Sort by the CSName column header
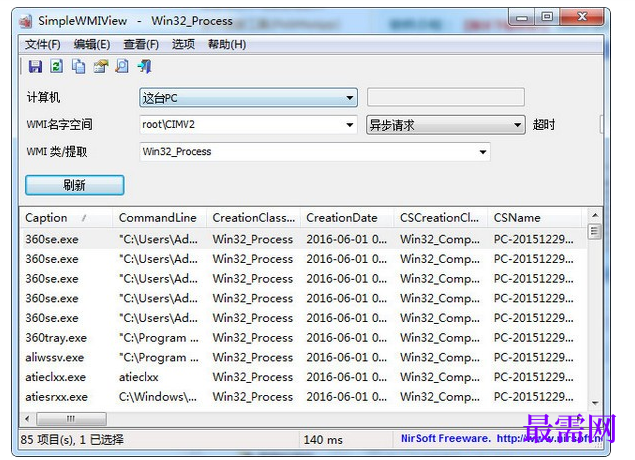Viewport: 635px width, 460px height. pyautogui.click(x=535, y=217)
